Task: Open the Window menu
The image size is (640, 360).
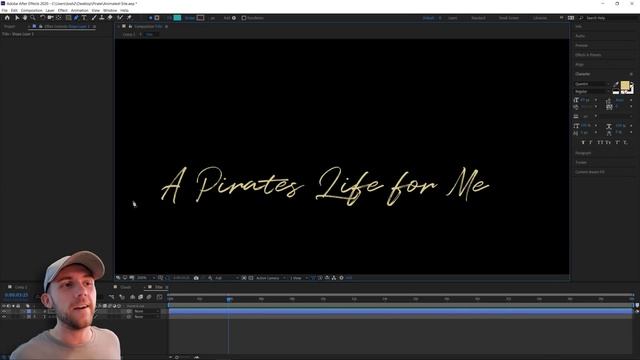Action: (x=110, y=10)
